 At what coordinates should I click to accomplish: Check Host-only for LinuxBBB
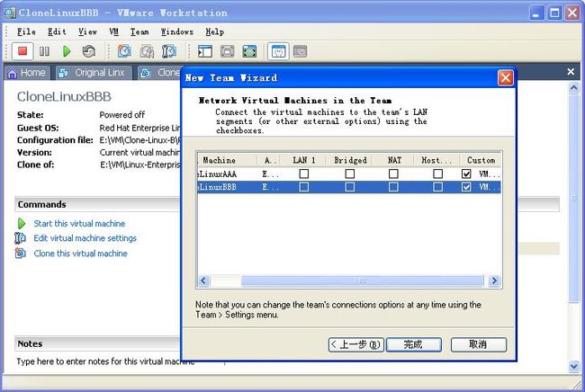click(438, 187)
